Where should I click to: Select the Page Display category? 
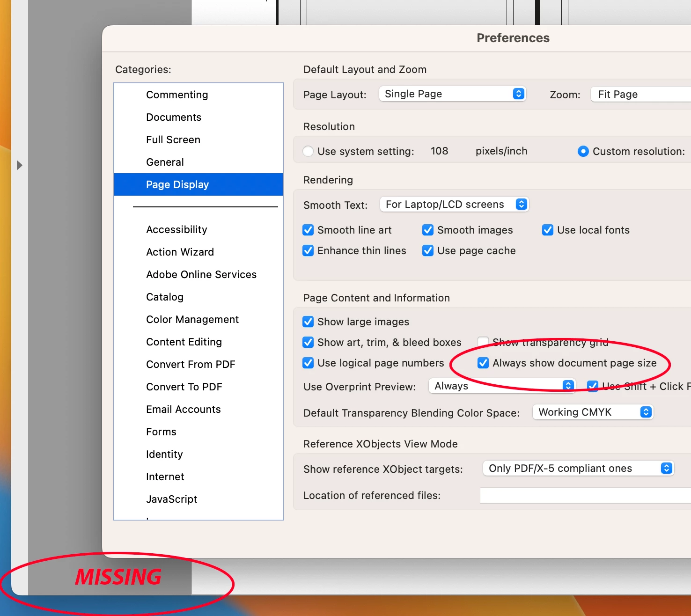point(198,184)
